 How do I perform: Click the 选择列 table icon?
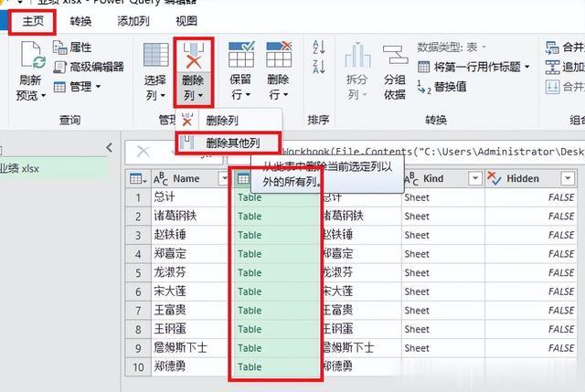point(156,55)
